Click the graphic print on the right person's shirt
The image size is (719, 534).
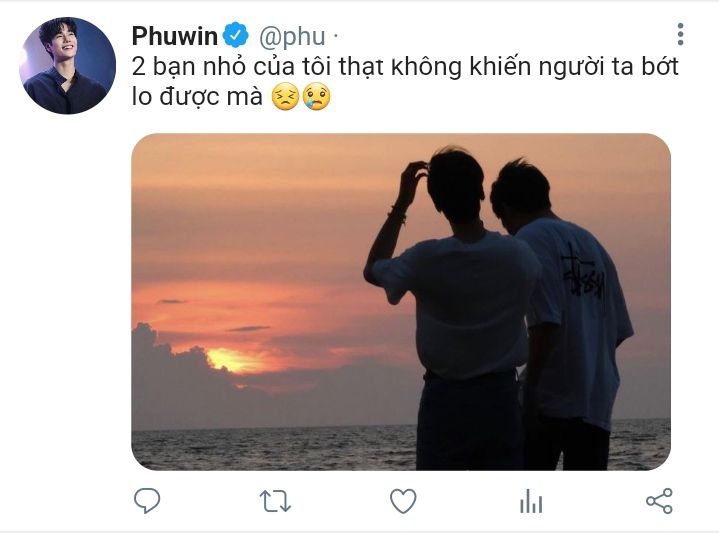click(581, 272)
